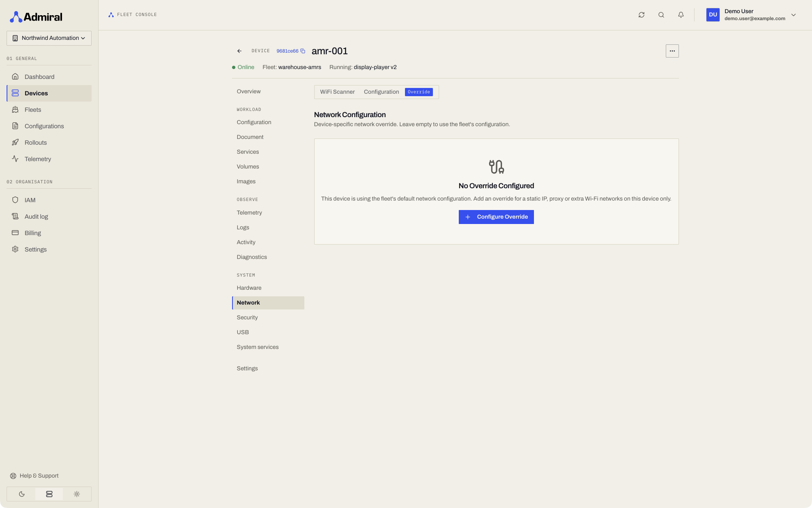
Task: Open Configurations in sidebar
Action: (49, 126)
